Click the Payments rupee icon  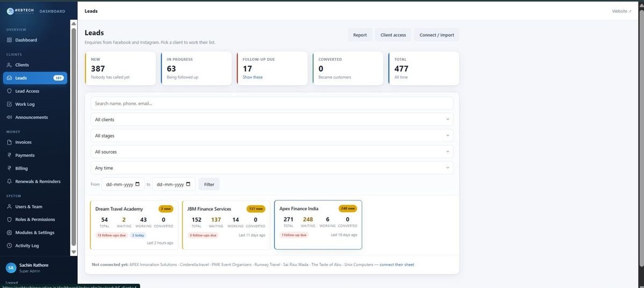tap(9, 155)
